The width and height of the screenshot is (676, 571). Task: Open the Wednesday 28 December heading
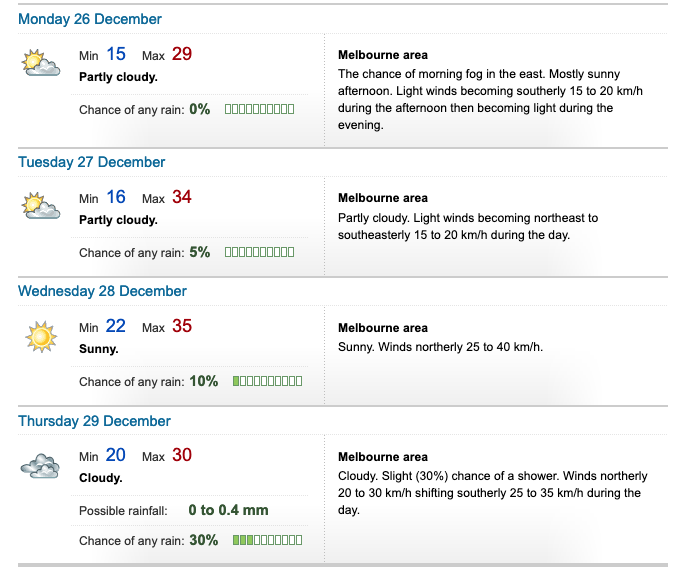(102, 291)
